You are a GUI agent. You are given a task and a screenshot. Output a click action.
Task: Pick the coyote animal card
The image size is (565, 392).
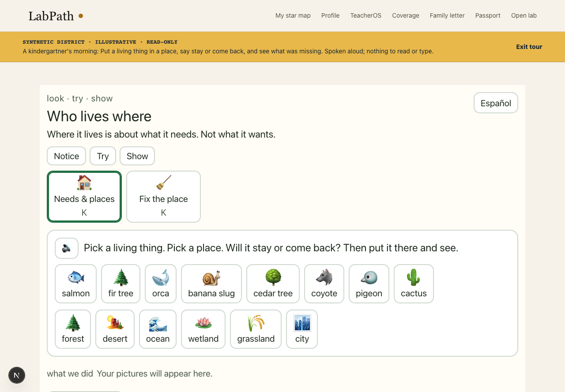point(324,284)
